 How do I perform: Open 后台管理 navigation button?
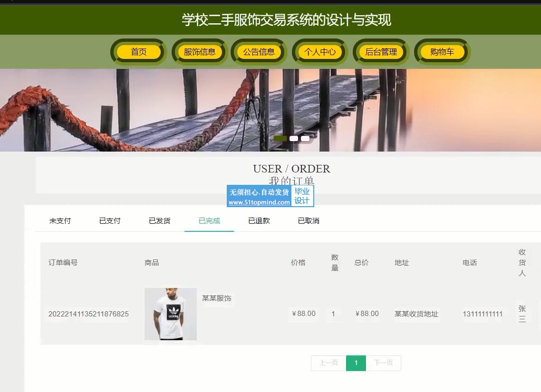[381, 52]
